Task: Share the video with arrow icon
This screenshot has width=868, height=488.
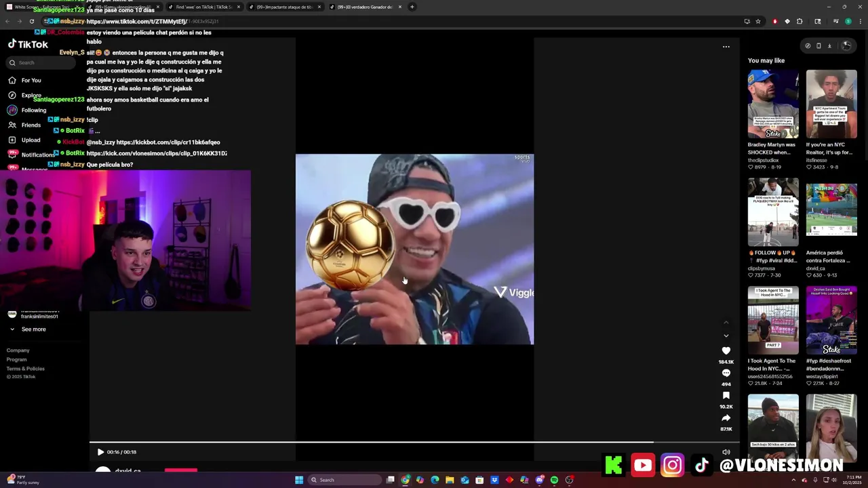Action: tap(726, 418)
